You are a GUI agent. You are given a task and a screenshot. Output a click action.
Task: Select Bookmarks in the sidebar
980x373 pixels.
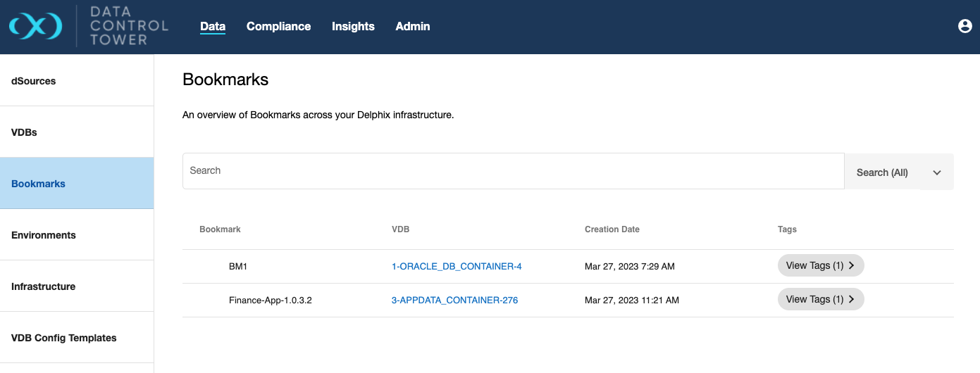[x=39, y=184]
